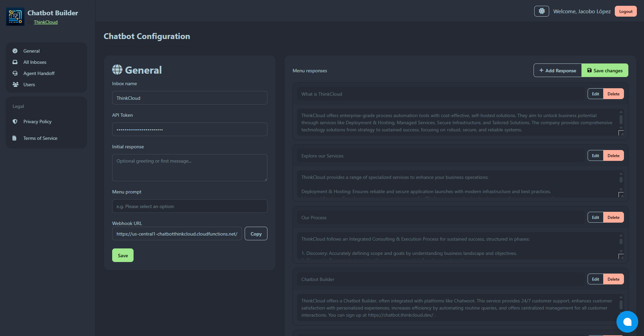This screenshot has width=644, height=336.
Task: Delete the 'Our Process' response
Action: [x=613, y=217]
